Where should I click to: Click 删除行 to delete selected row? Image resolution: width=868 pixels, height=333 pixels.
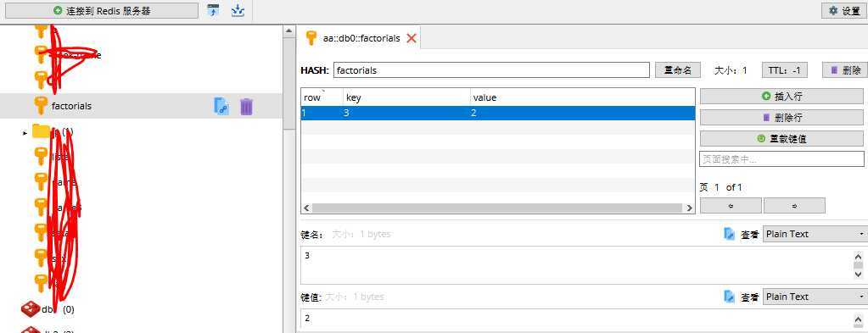click(x=781, y=118)
